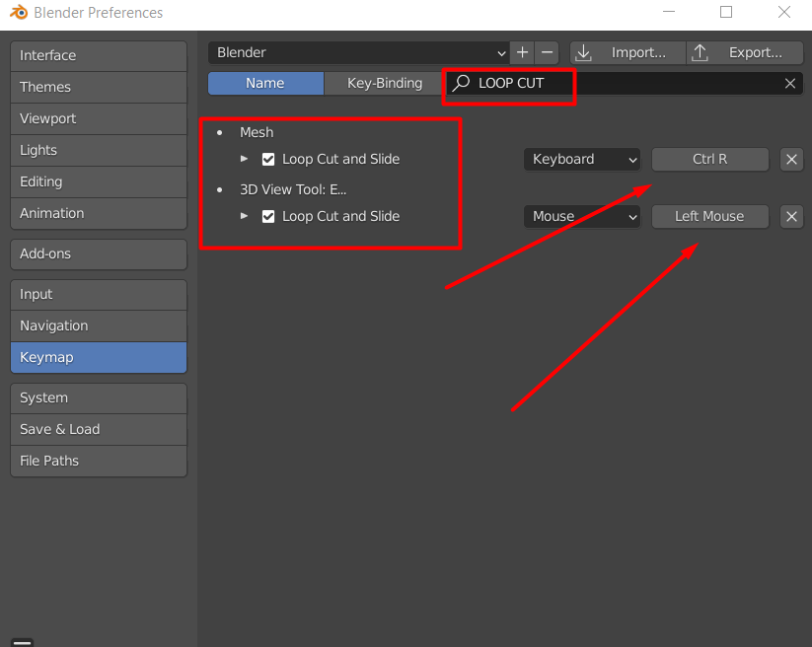The height and width of the screenshot is (647, 812).
Task: Open the Save & Load section
Action: pyautogui.click(x=99, y=429)
